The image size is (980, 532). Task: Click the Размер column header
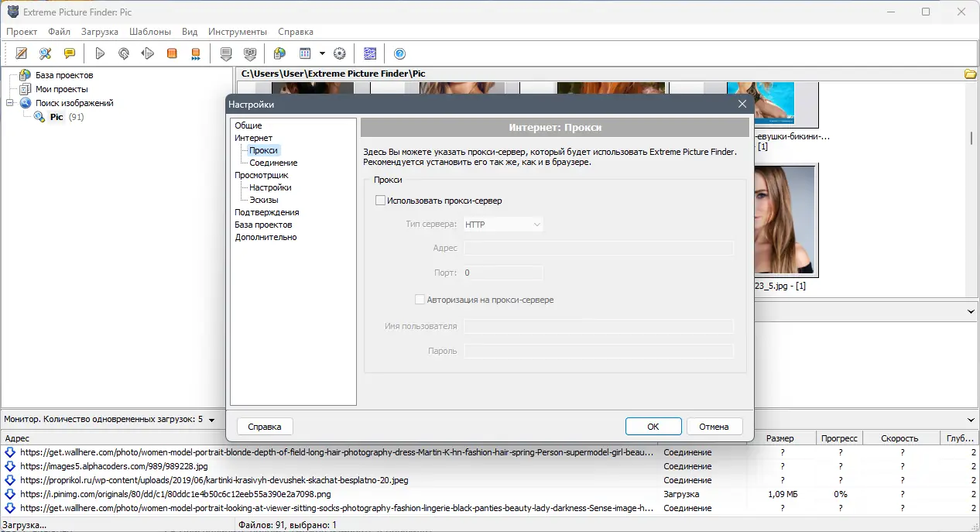(780, 438)
